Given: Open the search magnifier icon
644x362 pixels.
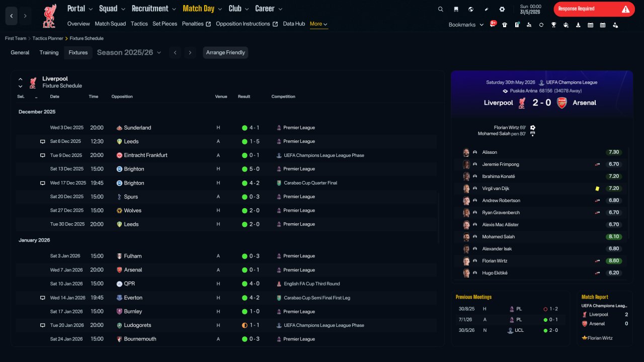Looking at the screenshot, I should pyautogui.click(x=441, y=9).
